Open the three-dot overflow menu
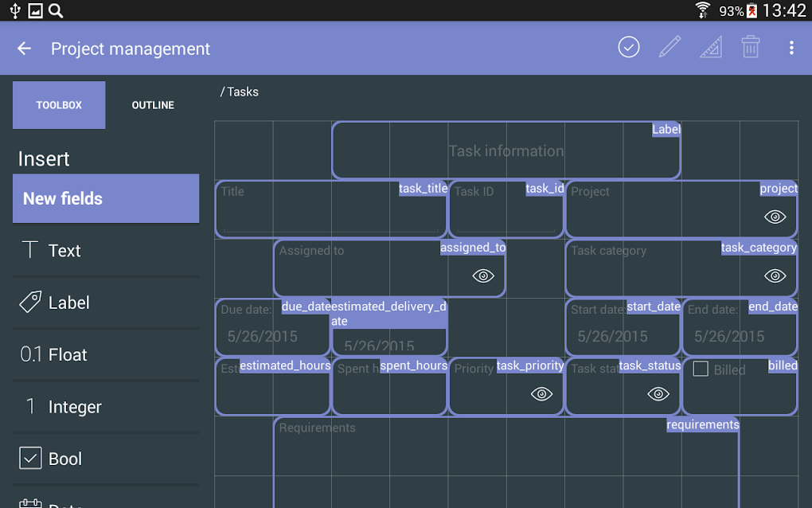The image size is (812, 508). tap(791, 48)
